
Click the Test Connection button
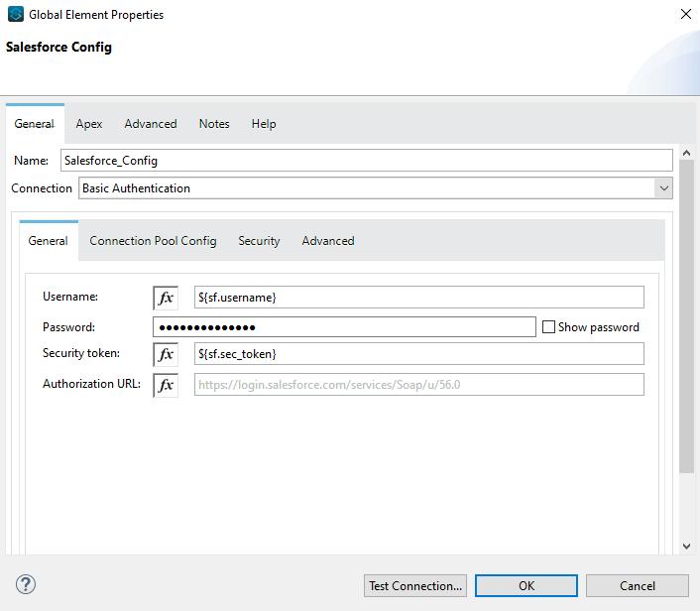415,585
